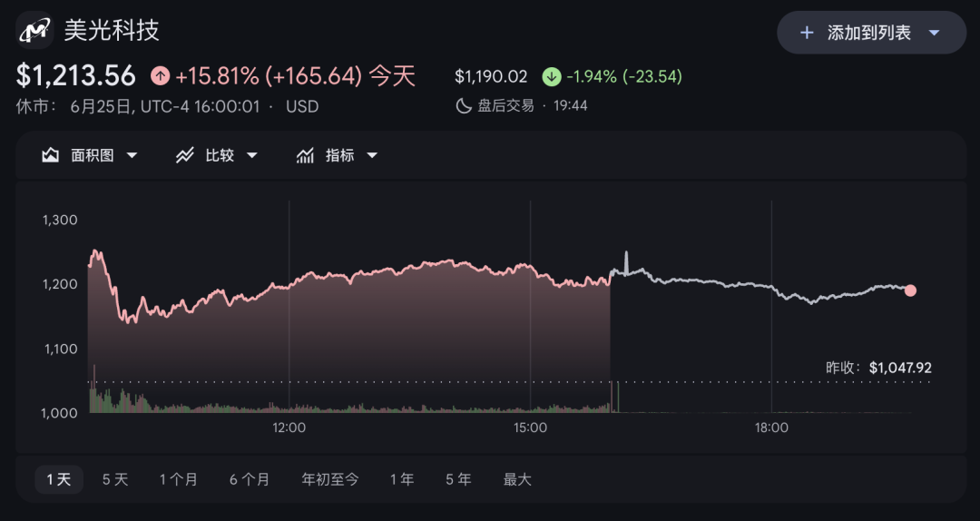This screenshot has height=521, width=980.
Task: Click the area chart type icon
Action: (x=50, y=155)
